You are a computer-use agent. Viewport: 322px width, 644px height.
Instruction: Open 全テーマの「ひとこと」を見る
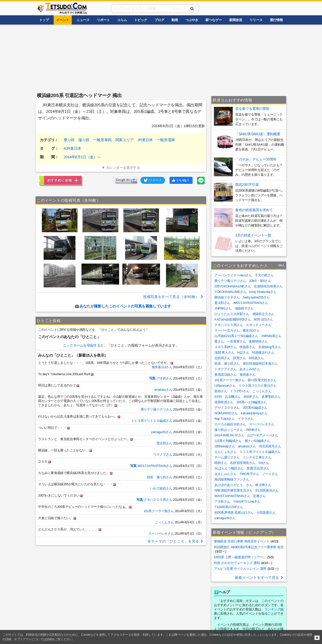point(175,541)
